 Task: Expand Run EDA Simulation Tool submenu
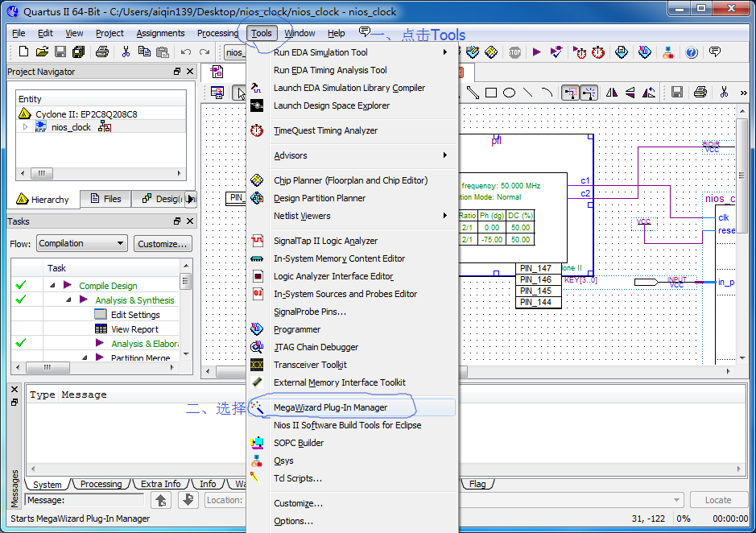444,52
